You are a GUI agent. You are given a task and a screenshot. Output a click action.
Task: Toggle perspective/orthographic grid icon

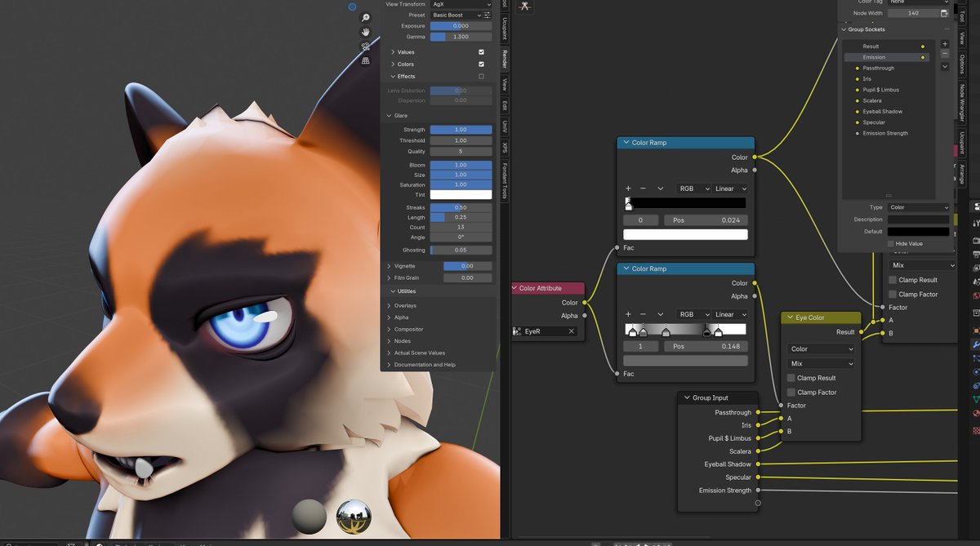366,60
